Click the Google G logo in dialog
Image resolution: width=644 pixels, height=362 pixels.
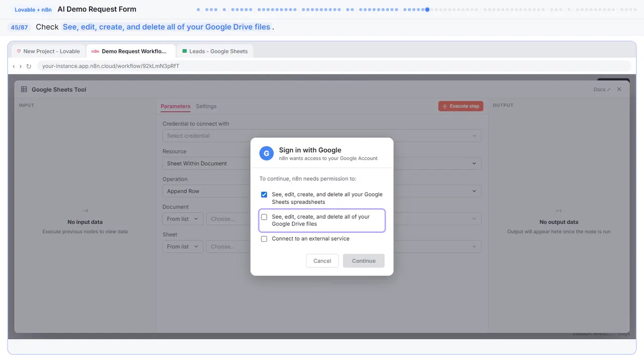click(x=267, y=153)
